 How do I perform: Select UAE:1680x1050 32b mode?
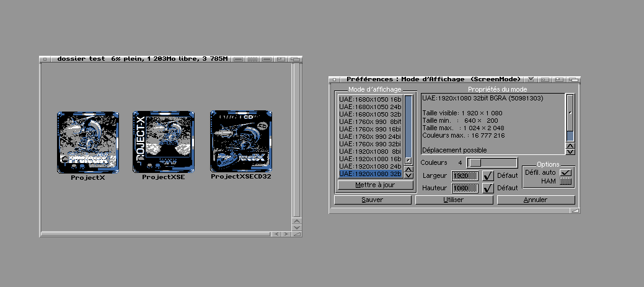click(370, 113)
